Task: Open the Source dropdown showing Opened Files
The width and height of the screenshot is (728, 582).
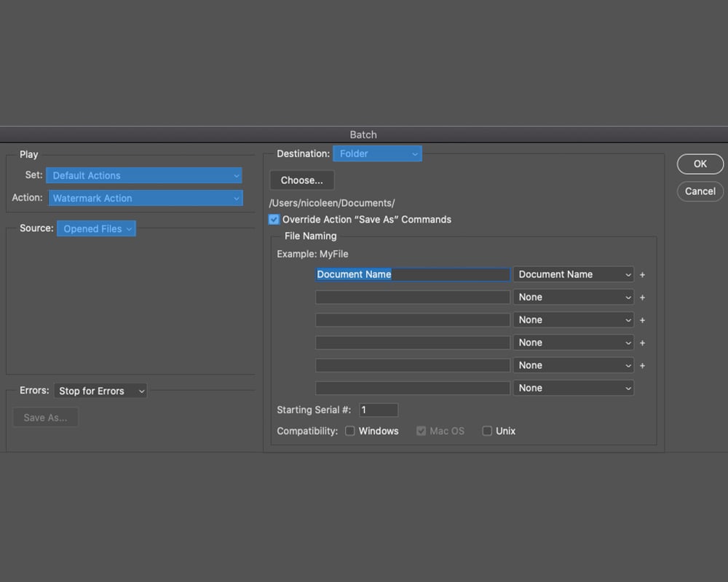Action: (x=97, y=229)
